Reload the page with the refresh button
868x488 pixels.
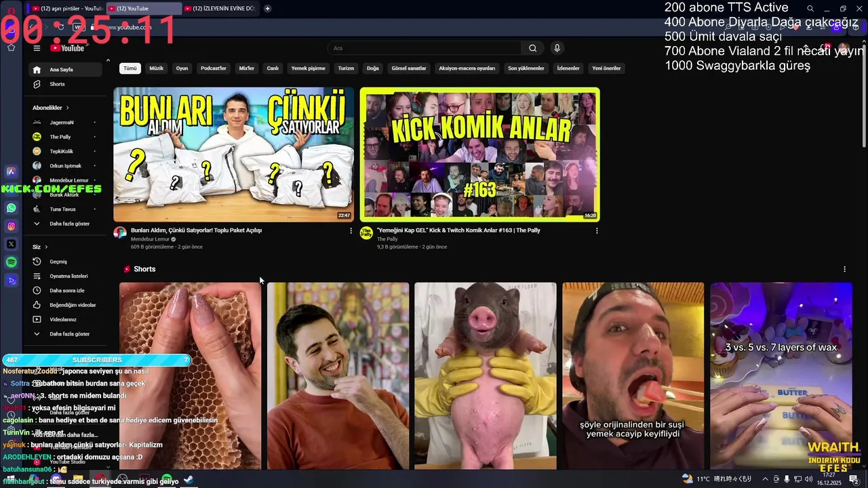pyautogui.click(x=61, y=27)
